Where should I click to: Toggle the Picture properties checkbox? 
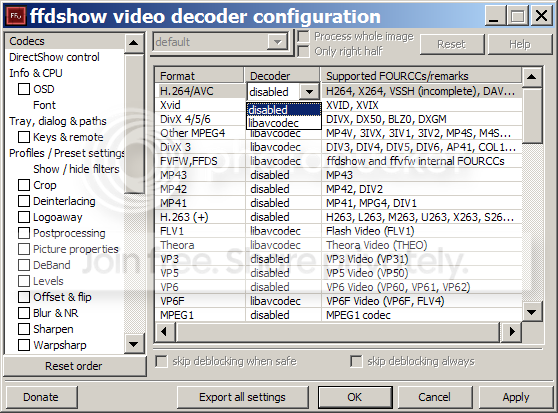click(x=24, y=249)
